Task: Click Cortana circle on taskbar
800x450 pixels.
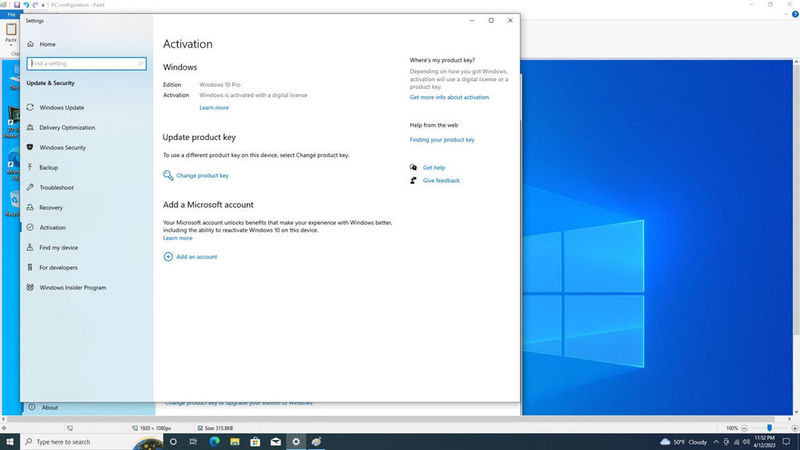Action: 173,442
